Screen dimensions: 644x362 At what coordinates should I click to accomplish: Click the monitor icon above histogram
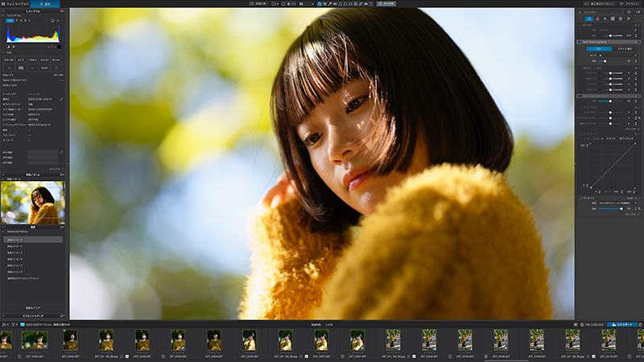pos(52,21)
